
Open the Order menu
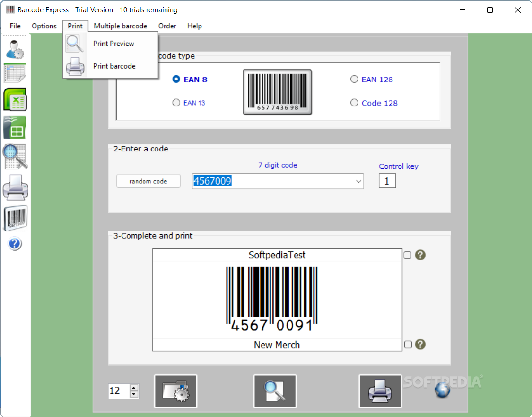pyautogui.click(x=167, y=26)
